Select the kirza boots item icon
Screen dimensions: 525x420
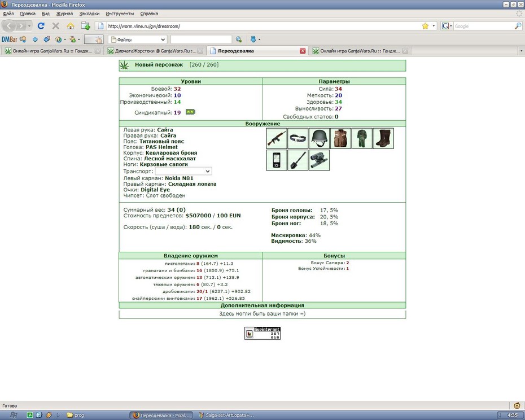383,138
